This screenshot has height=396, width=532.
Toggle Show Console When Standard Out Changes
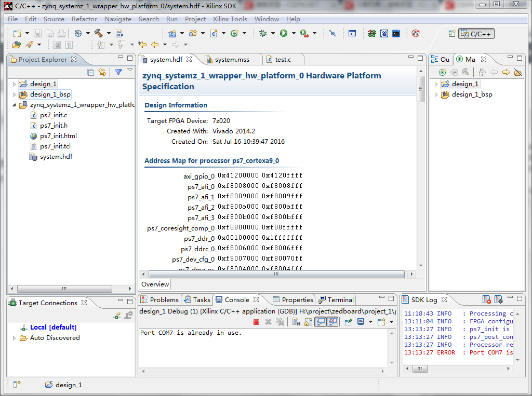320,322
